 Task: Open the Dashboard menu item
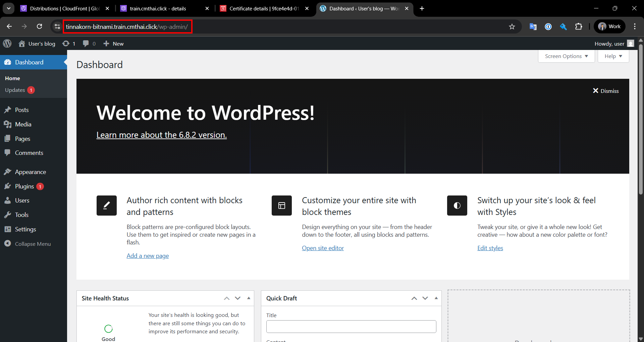(34, 62)
